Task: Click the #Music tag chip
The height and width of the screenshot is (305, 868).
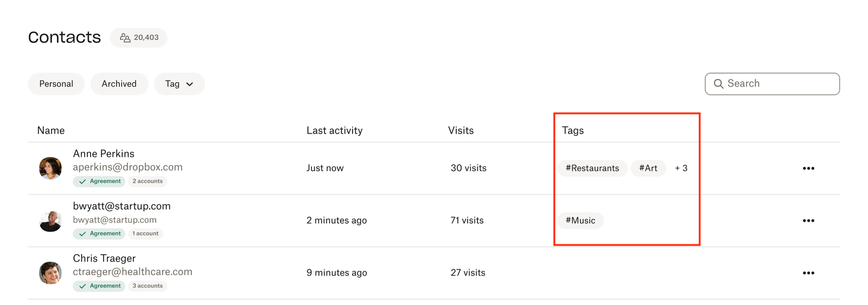Action: pyautogui.click(x=580, y=220)
